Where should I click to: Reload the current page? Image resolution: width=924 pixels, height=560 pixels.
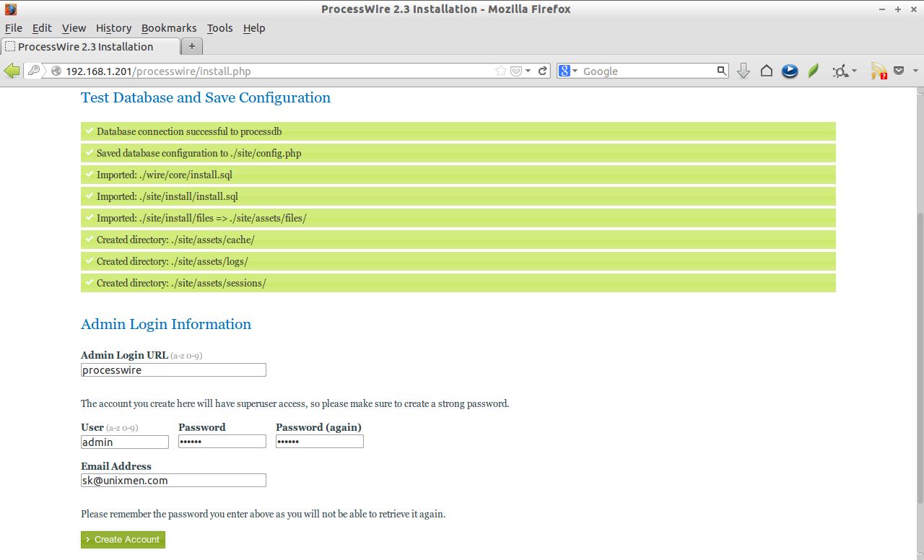(543, 71)
